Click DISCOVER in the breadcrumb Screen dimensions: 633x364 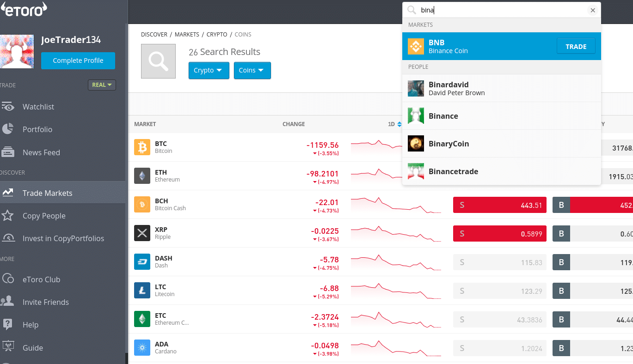154,35
